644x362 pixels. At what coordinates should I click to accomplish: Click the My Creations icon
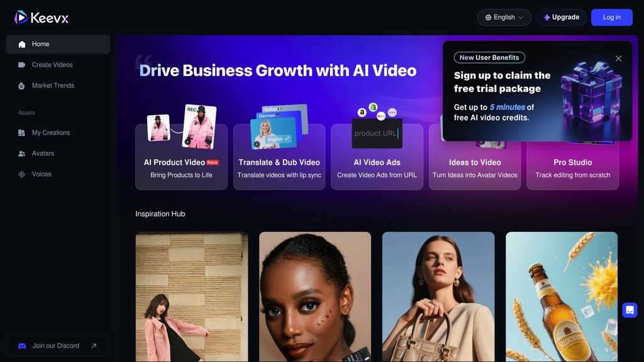(x=22, y=133)
